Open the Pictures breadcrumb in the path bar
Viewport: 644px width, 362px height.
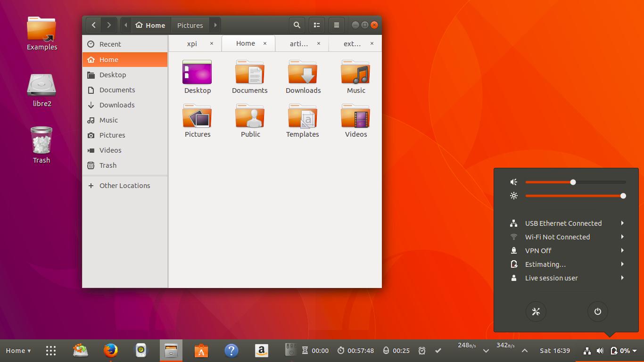tap(190, 25)
